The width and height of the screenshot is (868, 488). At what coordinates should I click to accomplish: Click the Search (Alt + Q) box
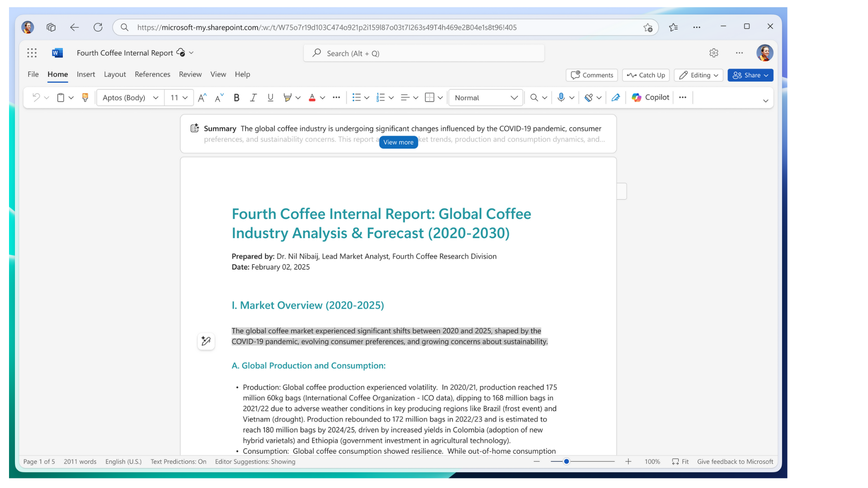point(424,53)
